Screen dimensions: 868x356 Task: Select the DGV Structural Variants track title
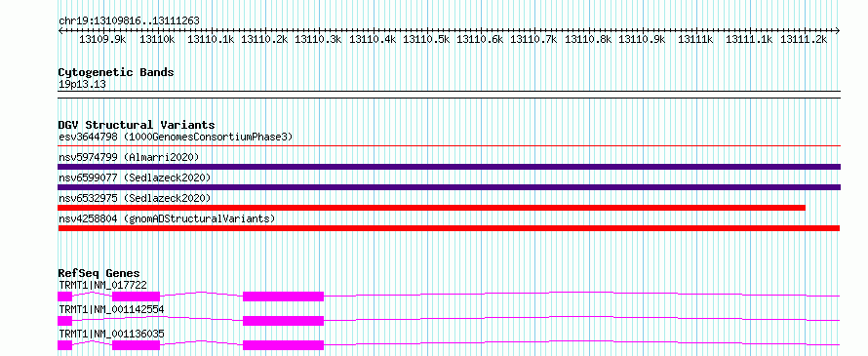click(x=137, y=125)
